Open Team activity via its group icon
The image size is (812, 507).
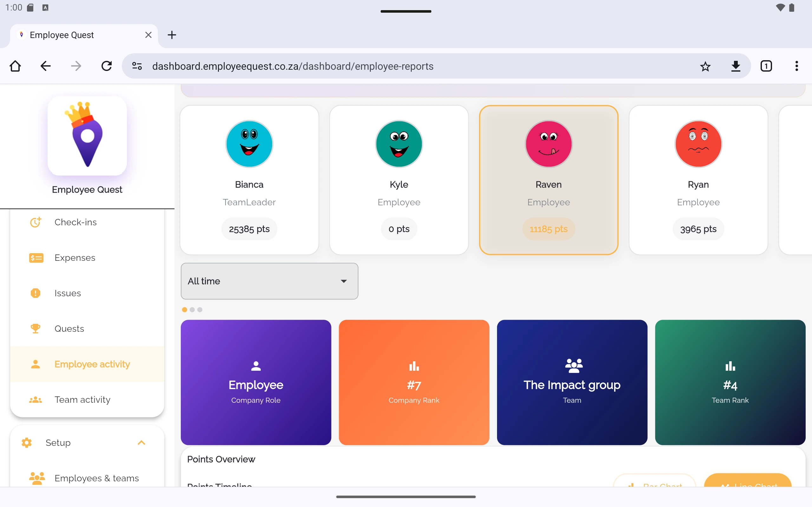click(36, 400)
